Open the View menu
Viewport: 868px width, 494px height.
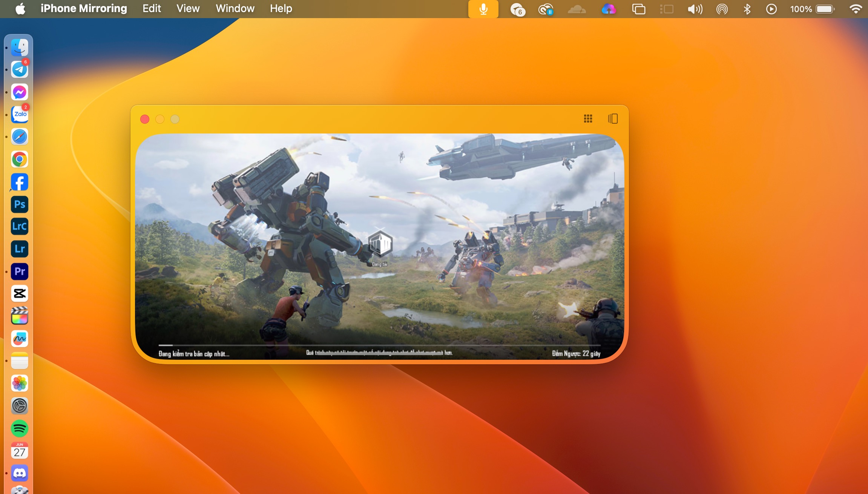tap(188, 9)
